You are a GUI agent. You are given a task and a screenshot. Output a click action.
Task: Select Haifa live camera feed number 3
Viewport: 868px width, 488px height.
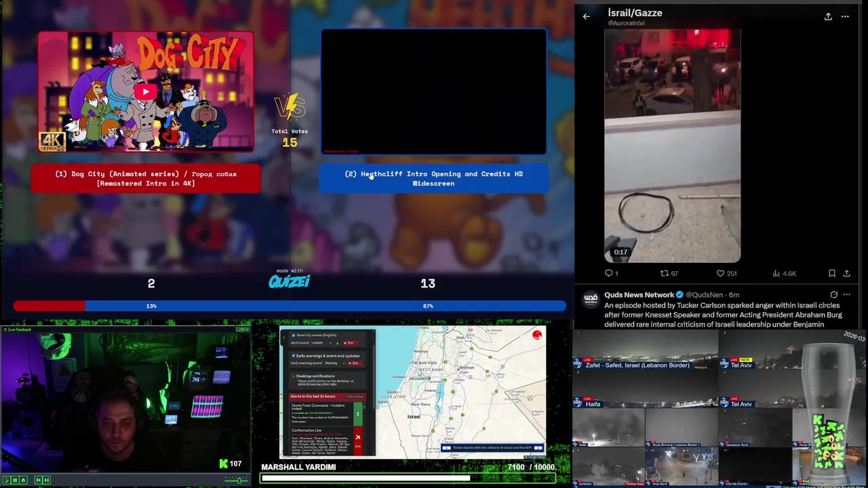coord(645,388)
